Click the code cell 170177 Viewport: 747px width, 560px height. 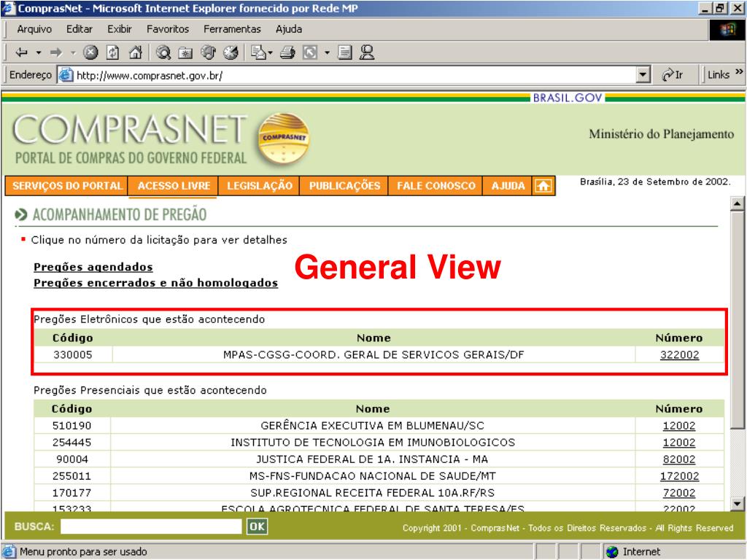(72, 492)
